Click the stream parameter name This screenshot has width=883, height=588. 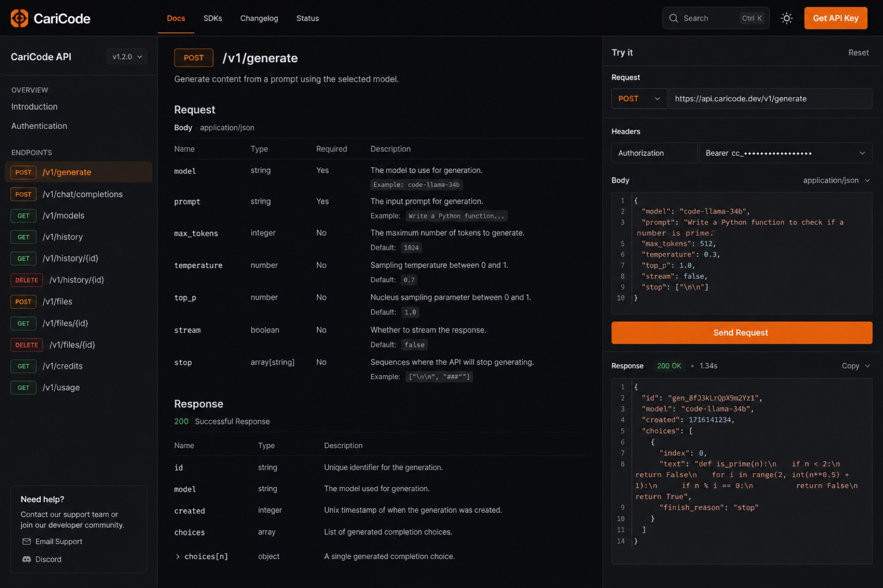pyautogui.click(x=187, y=330)
